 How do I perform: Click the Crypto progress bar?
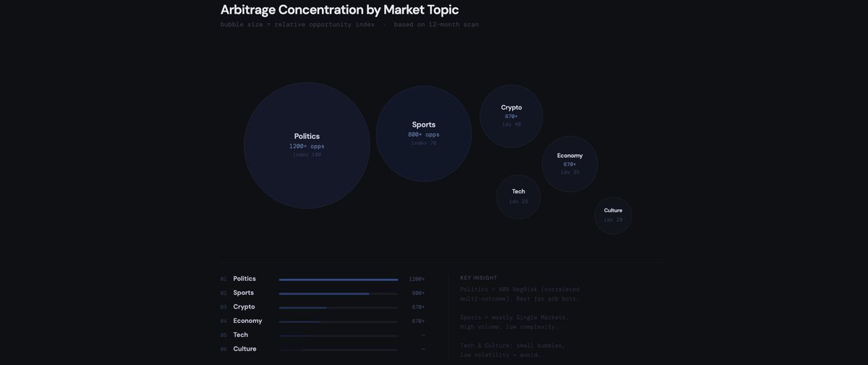339,307
